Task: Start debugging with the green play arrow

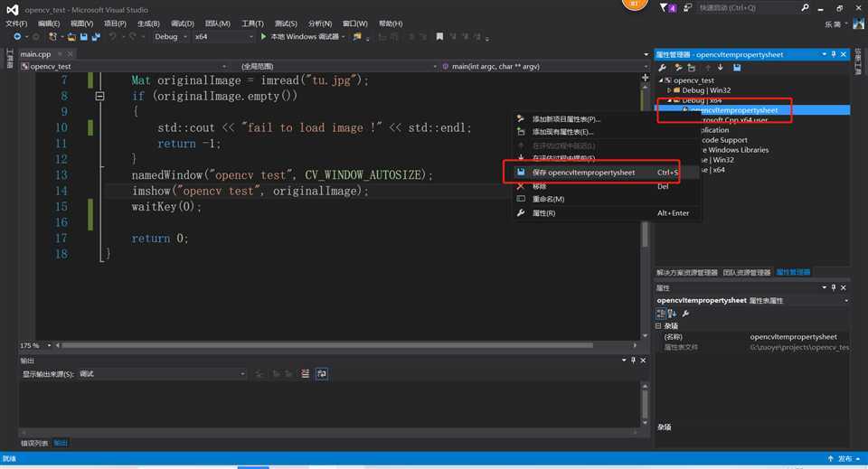Action: [264, 37]
